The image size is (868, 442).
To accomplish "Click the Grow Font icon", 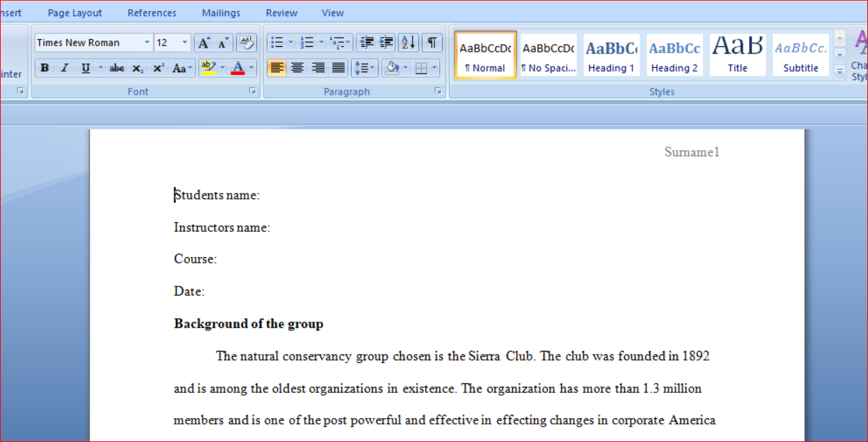I will (203, 43).
